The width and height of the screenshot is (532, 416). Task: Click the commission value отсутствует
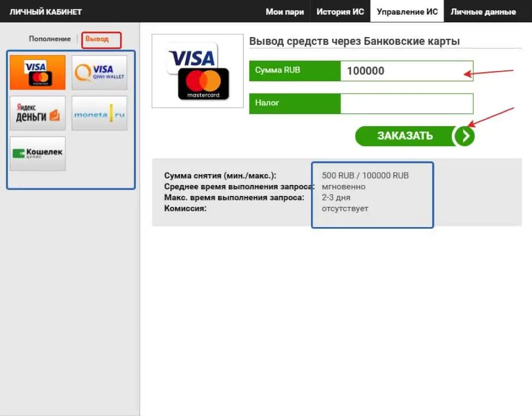[x=345, y=209]
